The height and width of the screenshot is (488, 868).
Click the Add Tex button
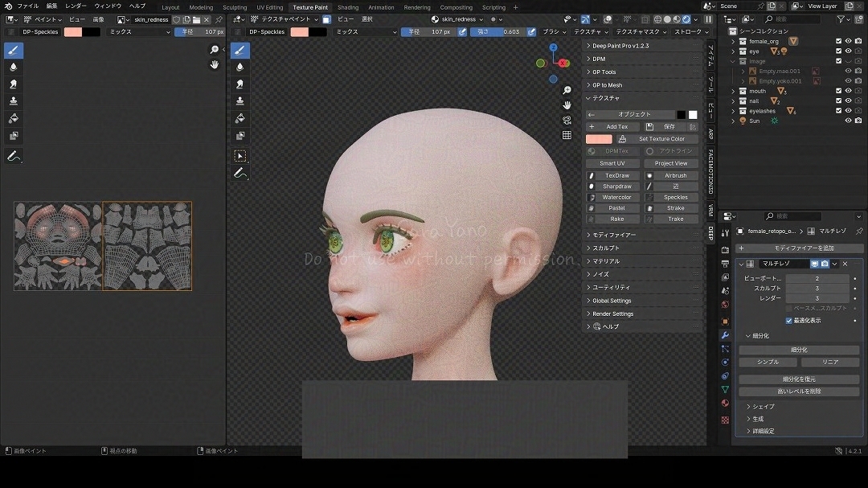612,127
